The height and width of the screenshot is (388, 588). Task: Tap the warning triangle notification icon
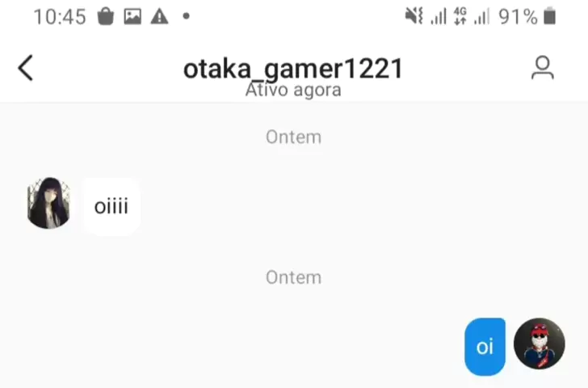click(159, 16)
